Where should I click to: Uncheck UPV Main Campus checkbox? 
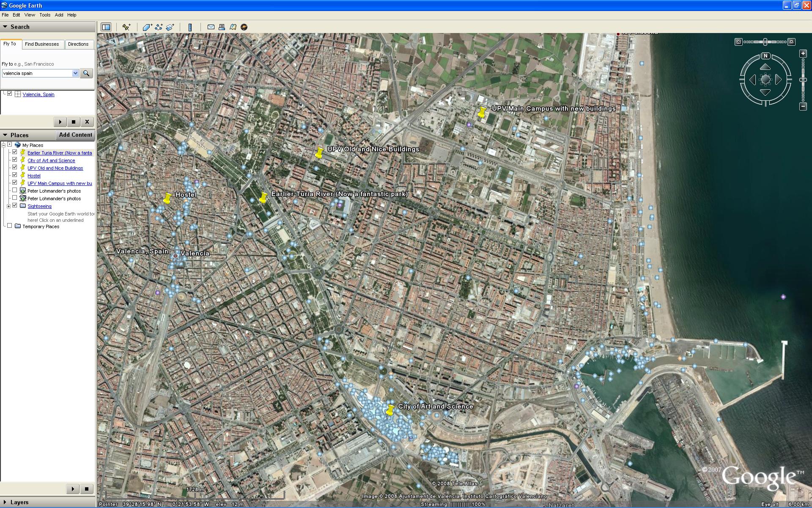15,183
